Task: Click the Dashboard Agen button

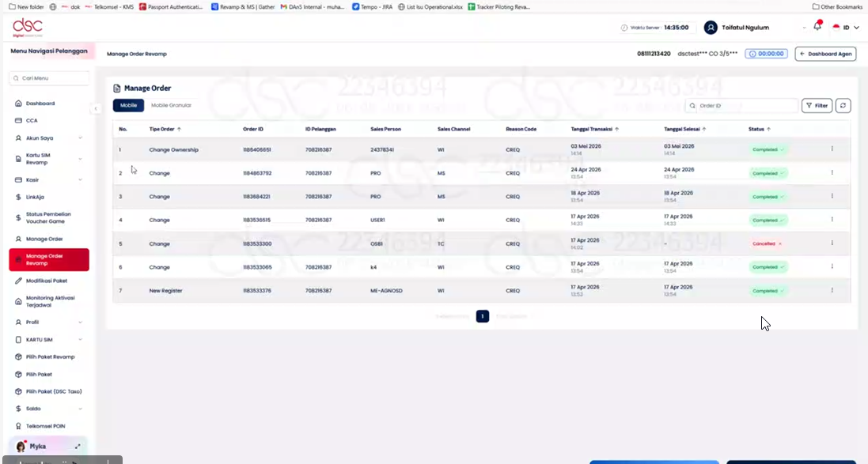Action: pyautogui.click(x=825, y=54)
